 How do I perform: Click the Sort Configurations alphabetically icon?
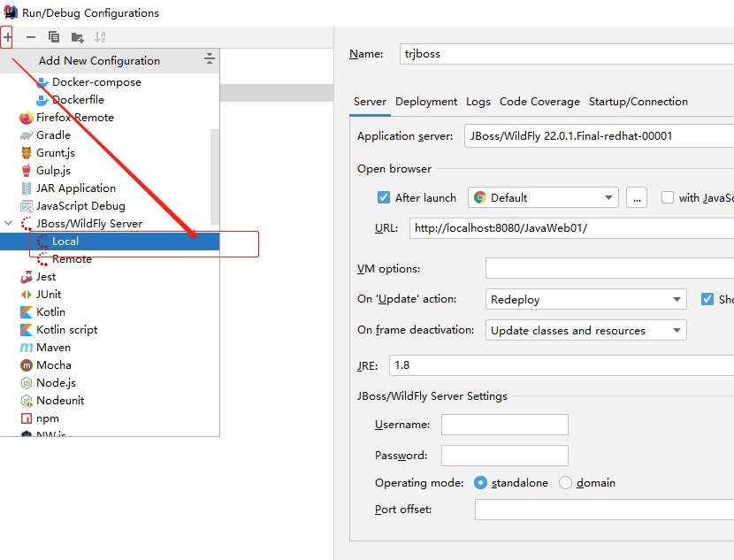pos(100,37)
